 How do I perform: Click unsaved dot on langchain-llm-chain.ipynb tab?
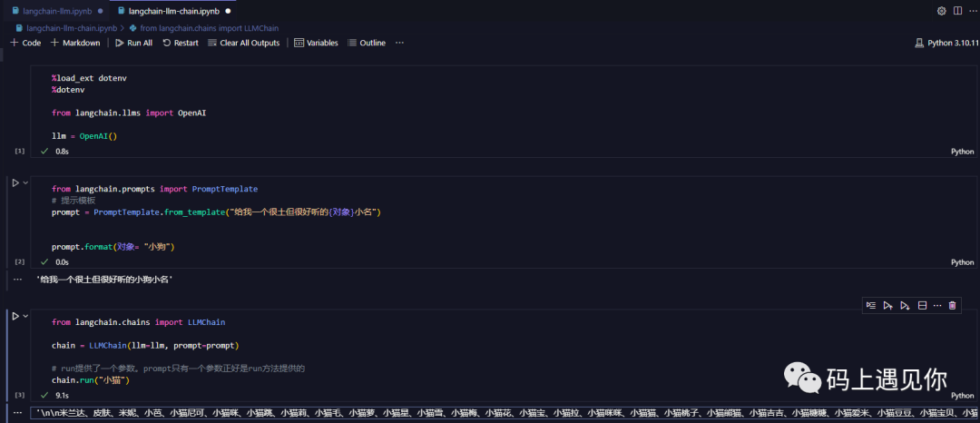coord(228,11)
